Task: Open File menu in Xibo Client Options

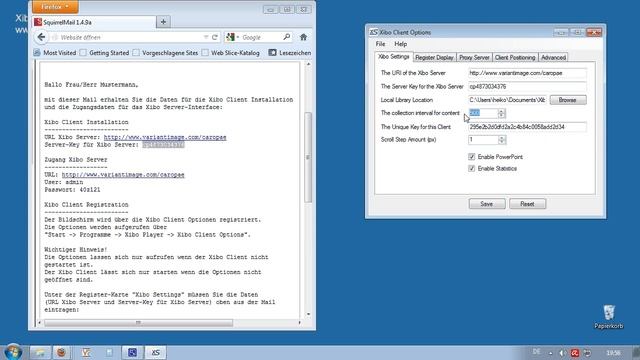Action: [x=380, y=44]
